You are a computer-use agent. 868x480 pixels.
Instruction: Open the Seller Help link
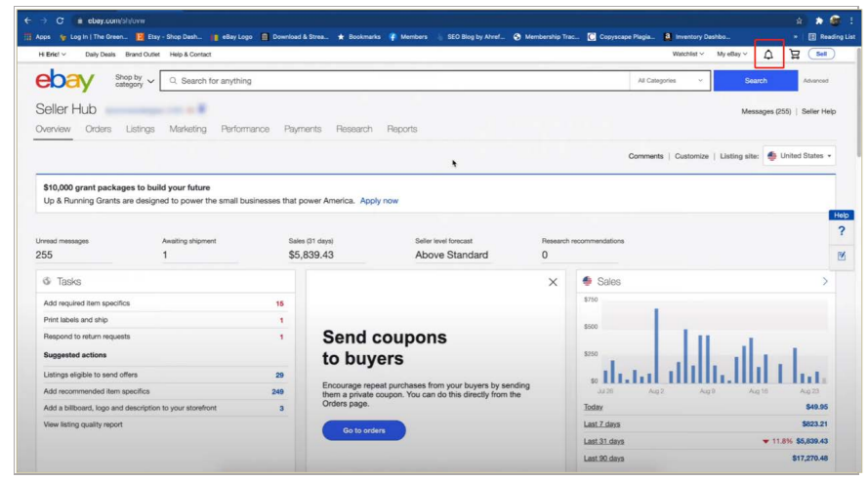coord(819,111)
